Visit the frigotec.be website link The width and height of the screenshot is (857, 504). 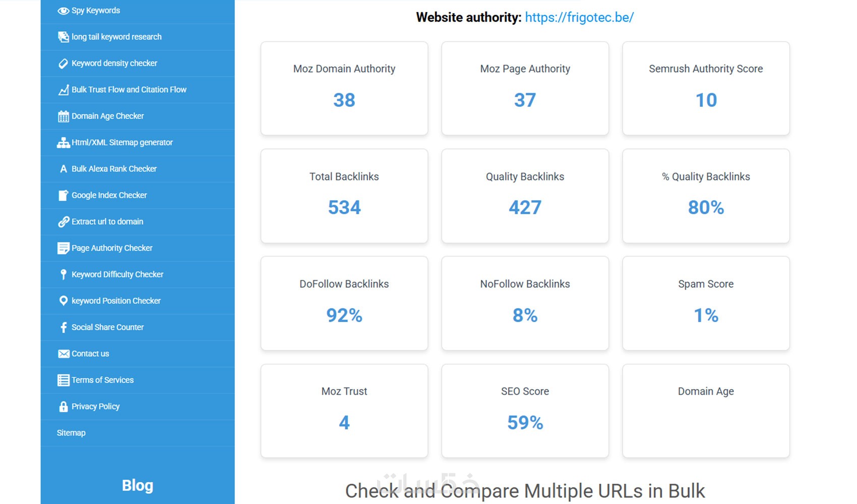[579, 18]
